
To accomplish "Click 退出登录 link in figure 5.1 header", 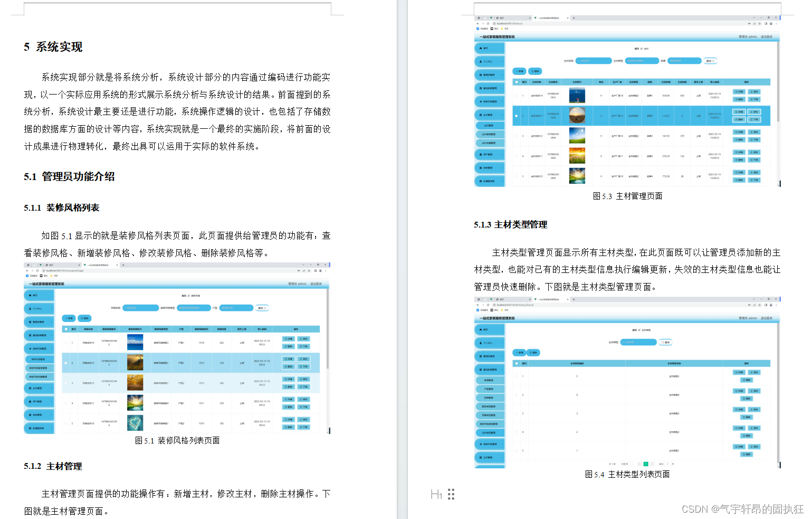I will 316,284.
